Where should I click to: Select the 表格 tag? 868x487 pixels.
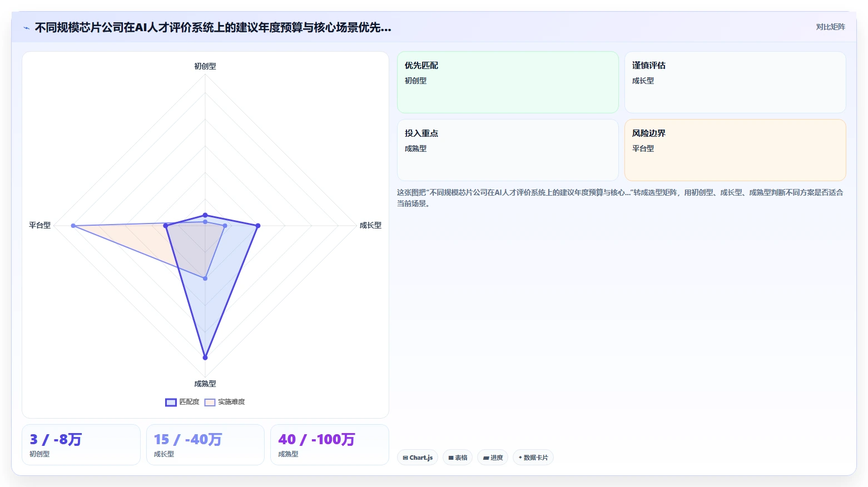tap(458, 458)
